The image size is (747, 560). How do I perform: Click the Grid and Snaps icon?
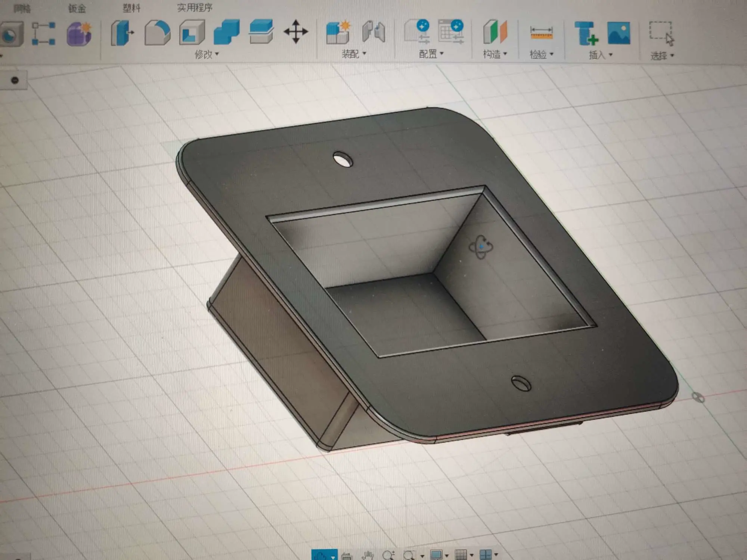click(x=461, y=555)
